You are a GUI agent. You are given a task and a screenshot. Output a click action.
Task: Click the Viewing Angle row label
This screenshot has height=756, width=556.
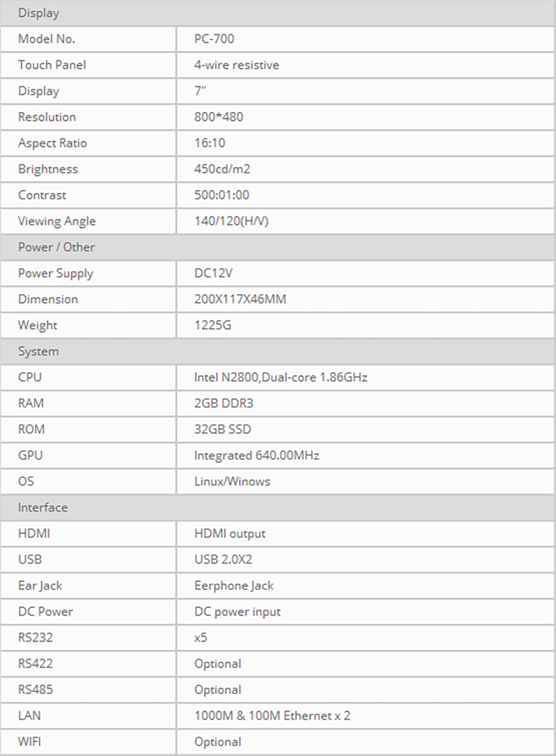(x=57, y=221)
